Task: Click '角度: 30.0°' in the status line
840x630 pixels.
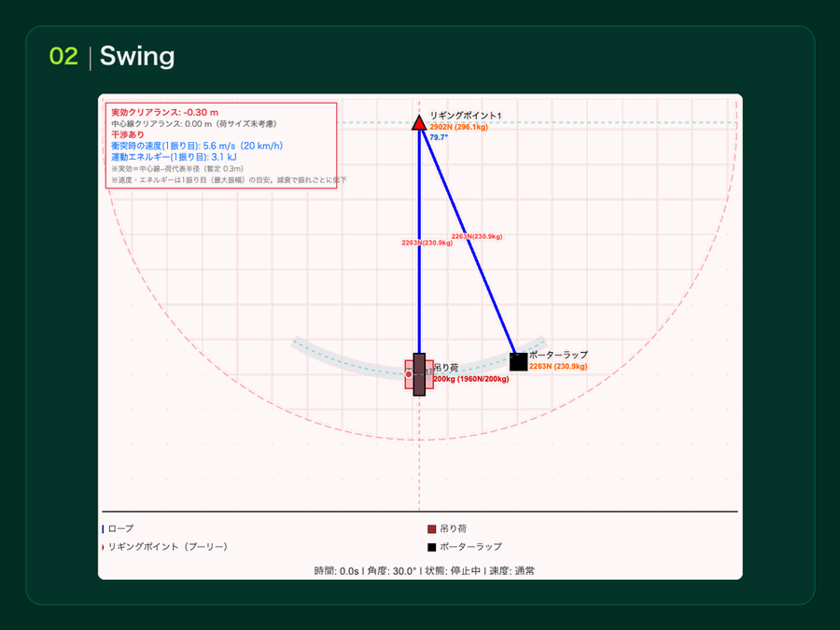Action: click(x=392, y=571)
